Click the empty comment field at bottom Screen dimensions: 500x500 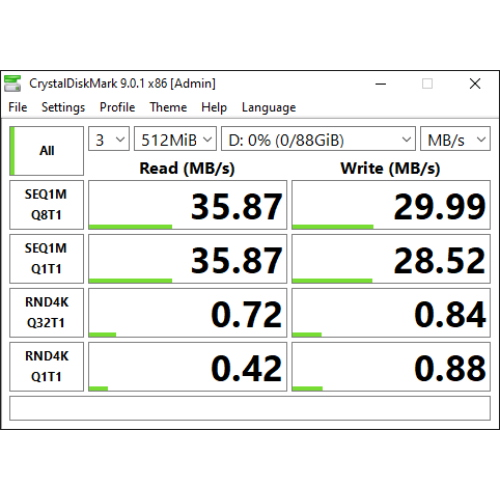tap(250, 408)
